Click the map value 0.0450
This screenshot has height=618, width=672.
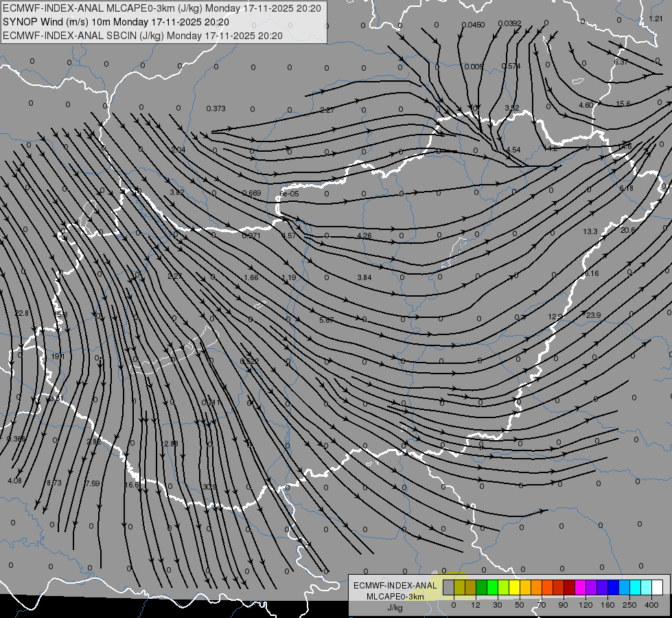[473, 25]
